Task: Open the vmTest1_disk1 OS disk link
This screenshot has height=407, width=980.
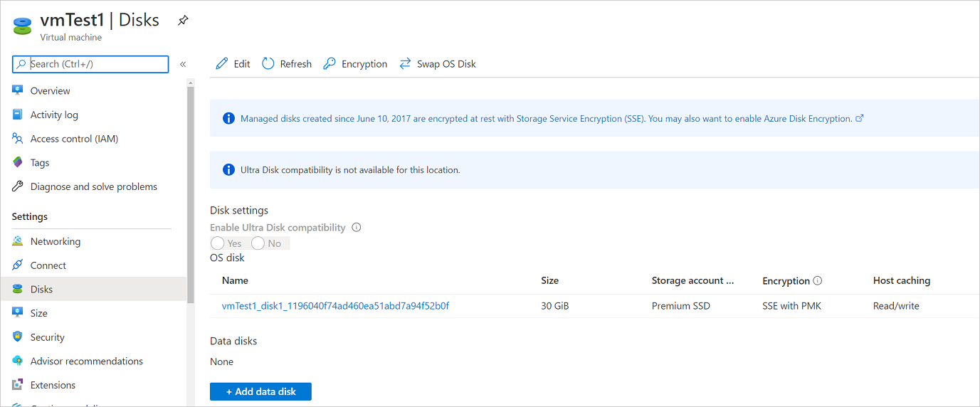Action: pos(335,306)
